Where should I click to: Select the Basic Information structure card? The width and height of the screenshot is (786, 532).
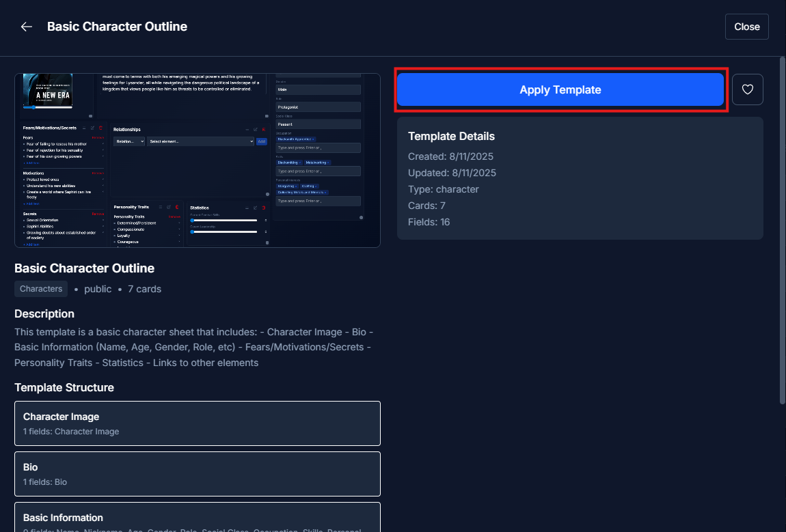click(197, 518)
